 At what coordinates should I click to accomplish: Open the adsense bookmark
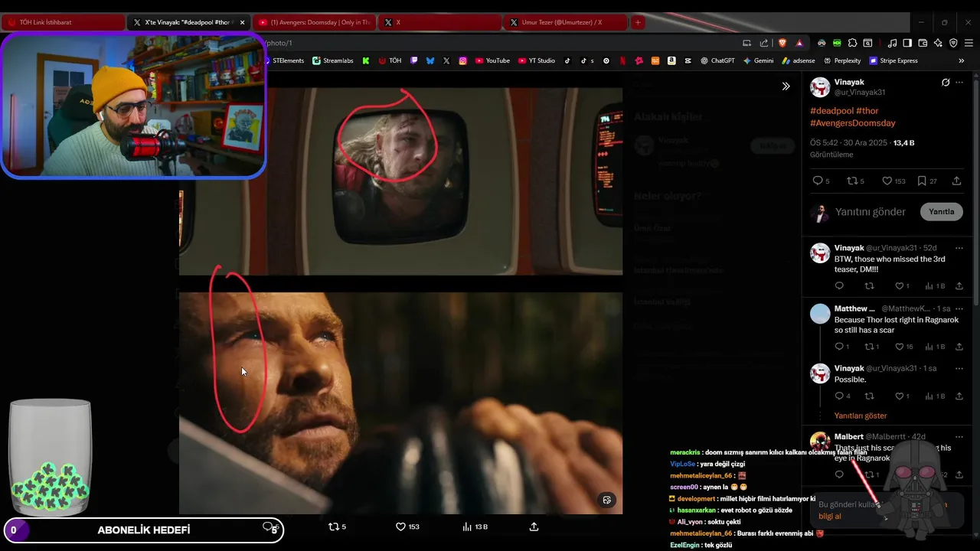coord(799,60)
